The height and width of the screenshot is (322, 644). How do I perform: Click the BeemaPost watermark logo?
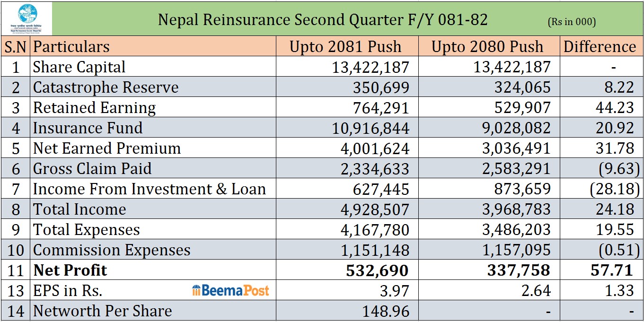(x=230, y=290)
